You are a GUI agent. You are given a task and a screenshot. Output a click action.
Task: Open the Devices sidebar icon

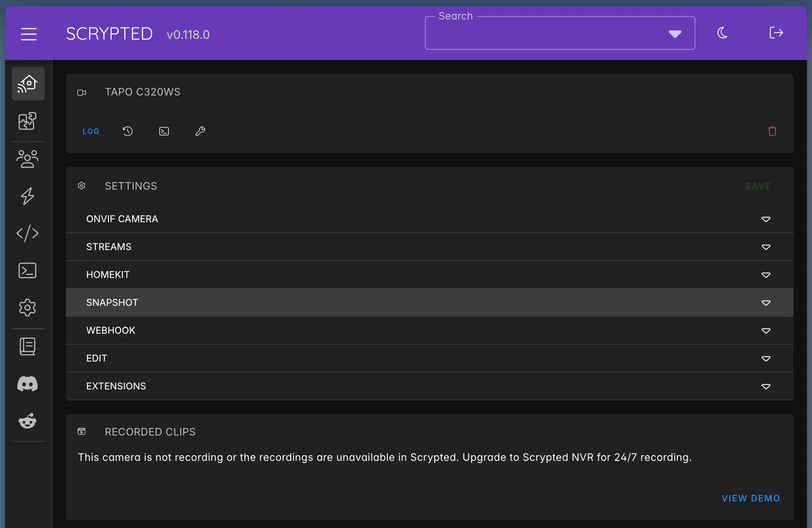coord(28,84)
